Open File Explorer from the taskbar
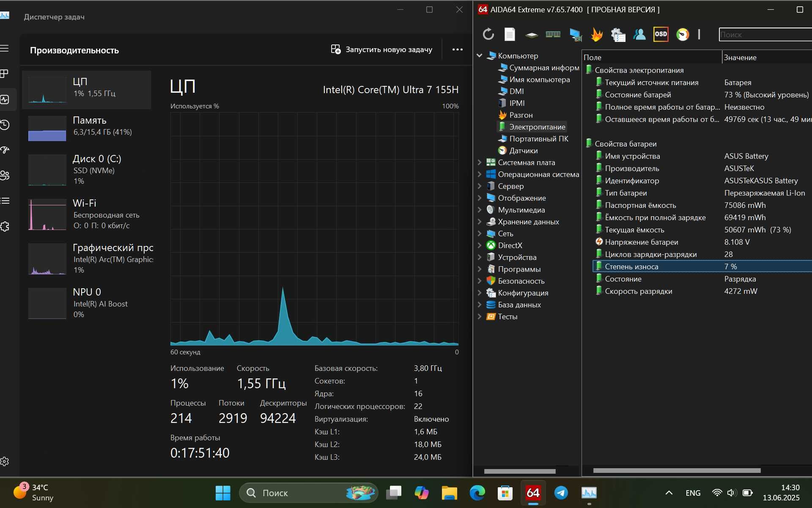 pyautogui.click(x=450, y=493)
